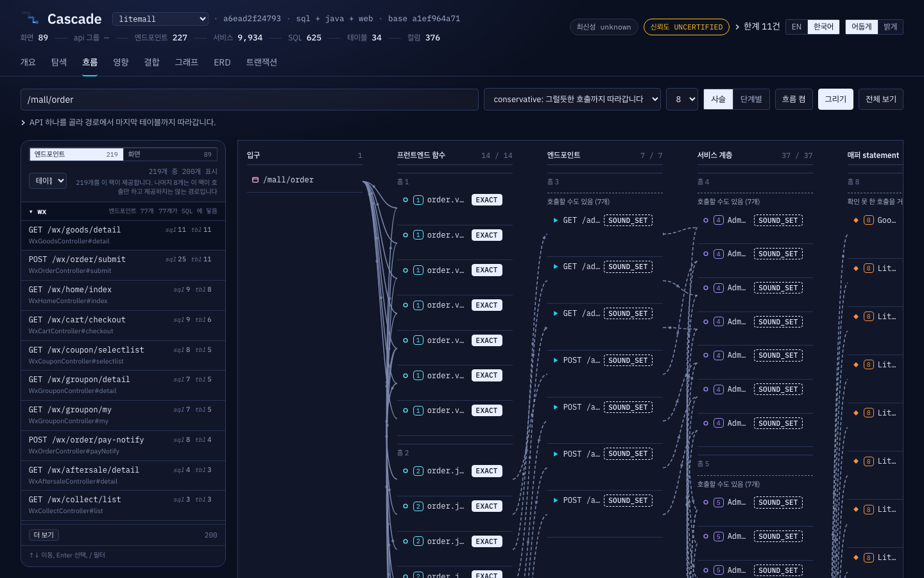The image size is (924, 578).
Task: Click the 매퍼 statement column header
Action: click(873, 155)
